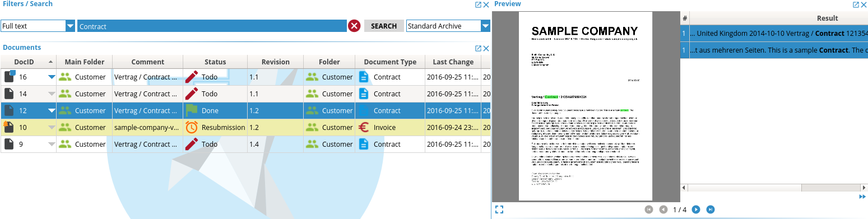The width and height of the screenshot is (868, 219).
Task: Jump to the first preview page
Action: tap(649, 209)
